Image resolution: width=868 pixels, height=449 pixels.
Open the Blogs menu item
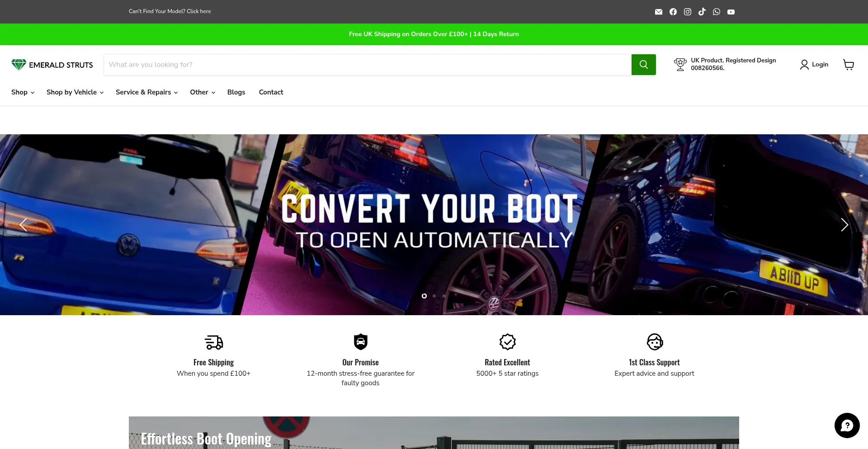click(236, 92)
